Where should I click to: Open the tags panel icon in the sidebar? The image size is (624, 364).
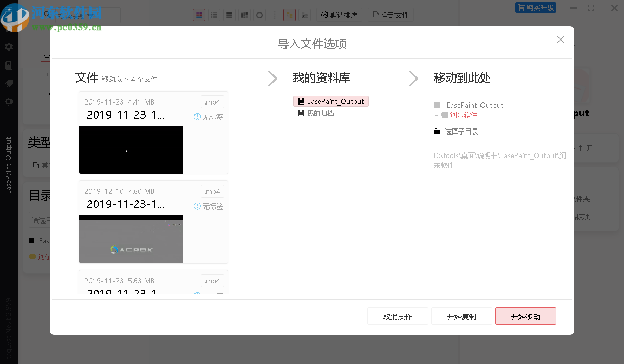click(8, 83)
